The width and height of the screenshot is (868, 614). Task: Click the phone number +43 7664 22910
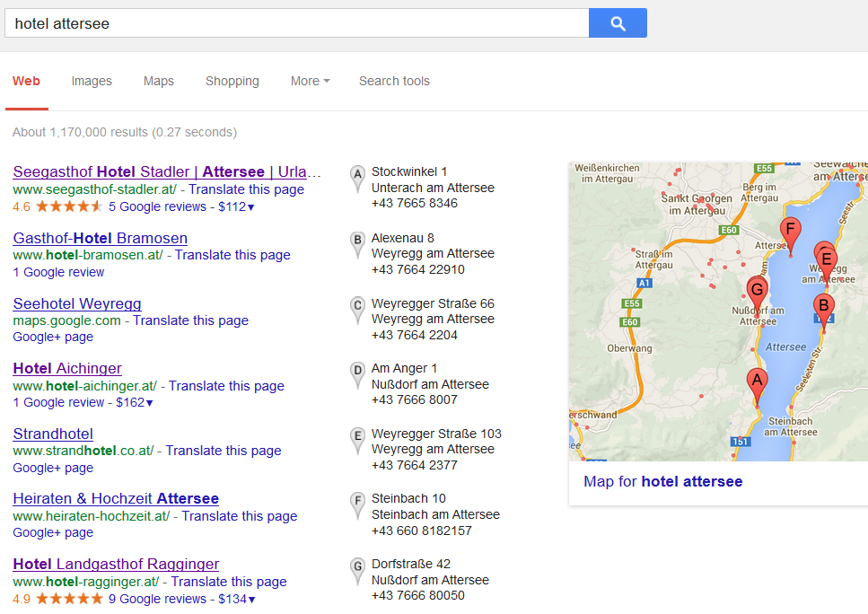pos(418,269)
